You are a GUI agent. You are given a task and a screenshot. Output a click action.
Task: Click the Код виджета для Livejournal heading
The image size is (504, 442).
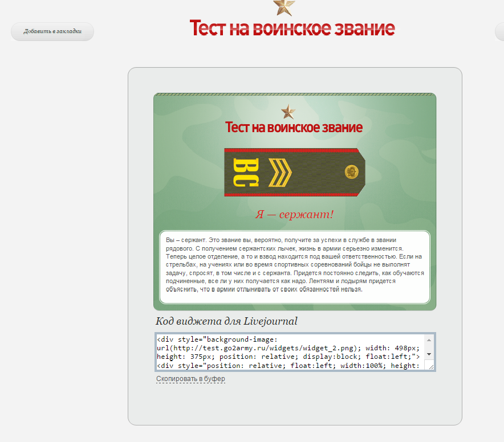226,321
